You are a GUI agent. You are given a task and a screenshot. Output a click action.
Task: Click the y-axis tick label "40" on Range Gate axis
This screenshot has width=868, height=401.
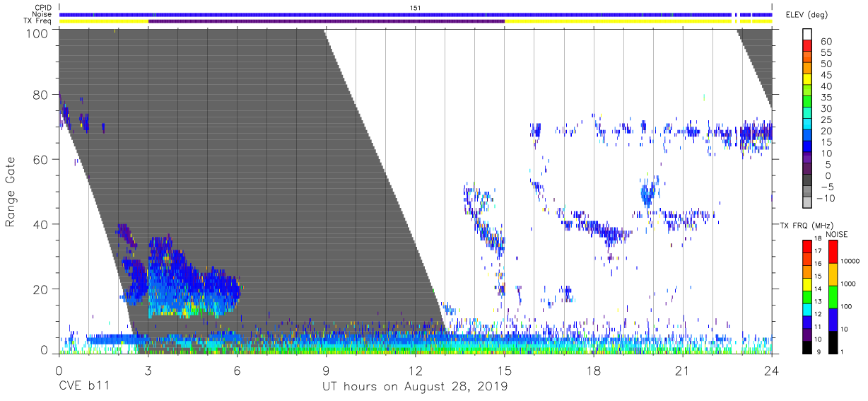[x=41, y=224]
